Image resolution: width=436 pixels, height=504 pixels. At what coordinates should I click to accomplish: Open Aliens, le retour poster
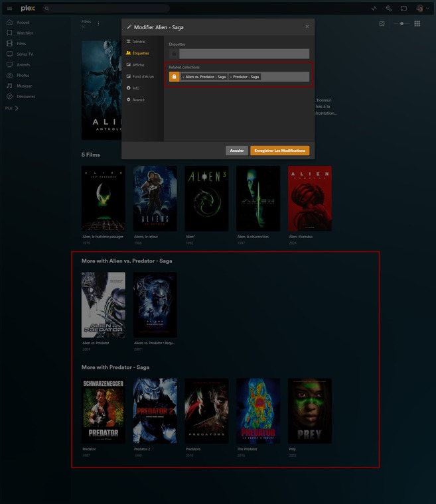(x=155, y=198)
